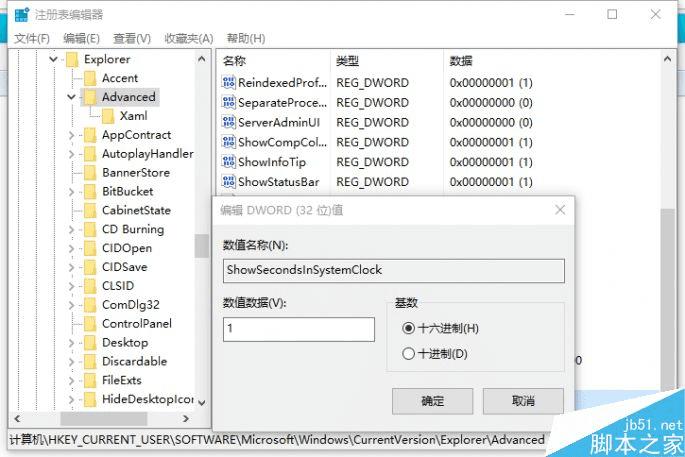Close the 编辑 DWORD (32 位)值 dialog
Viewport: 685px width, 457px height.
560,210
